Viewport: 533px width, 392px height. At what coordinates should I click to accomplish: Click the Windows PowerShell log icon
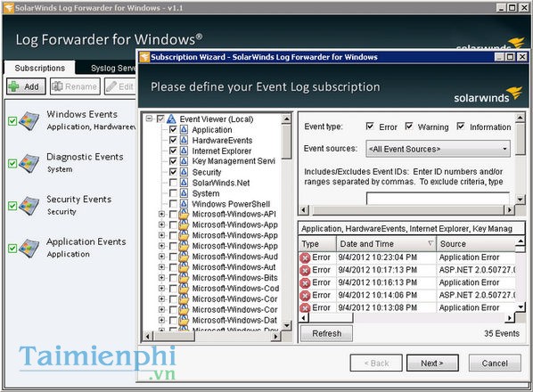tap(184, 203)
